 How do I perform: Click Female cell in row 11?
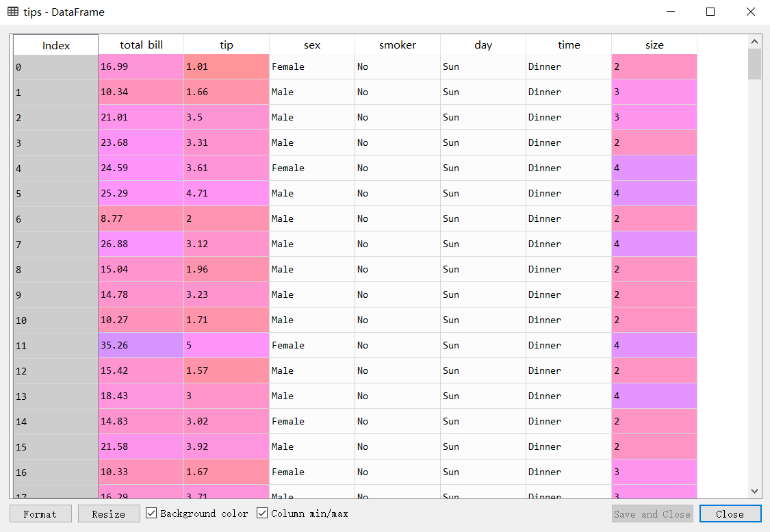pyautogui.click(x=312, y=345)
